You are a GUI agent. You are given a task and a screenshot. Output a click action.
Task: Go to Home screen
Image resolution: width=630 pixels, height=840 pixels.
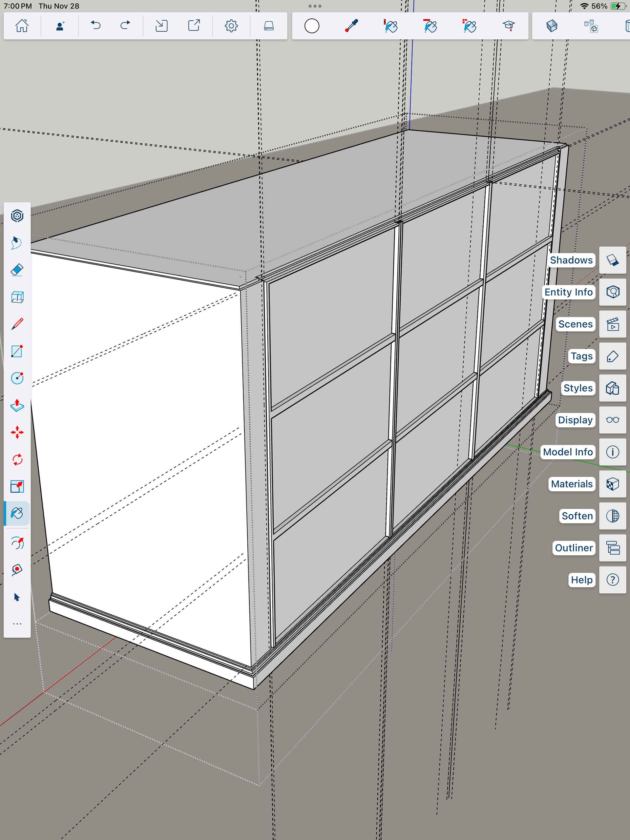pyautogui.click(x=22, y=26)
